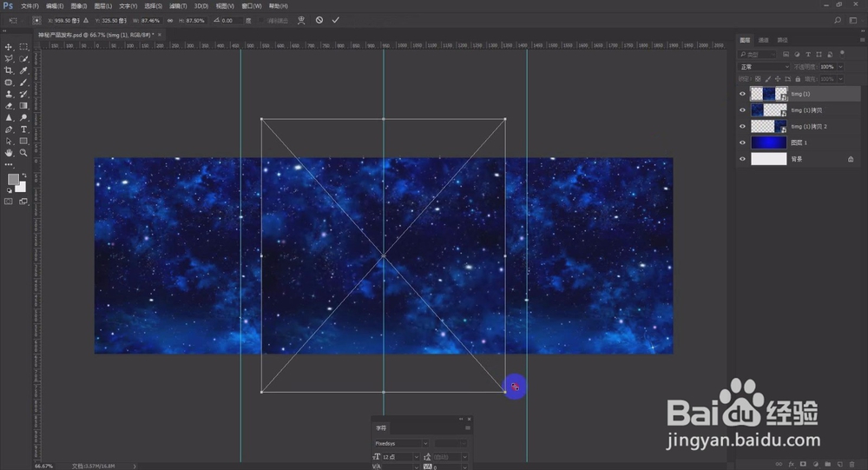This screenshot has width=868, height=470.
Task: Commit the transform with the checkmark
Action: pyautogui.click(x=335, y=20)
